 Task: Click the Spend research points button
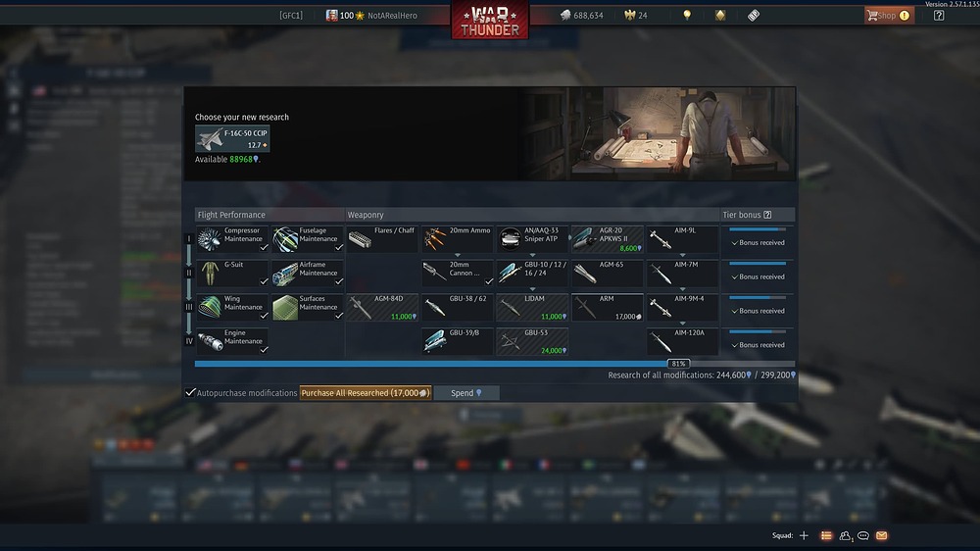point(466,393)
